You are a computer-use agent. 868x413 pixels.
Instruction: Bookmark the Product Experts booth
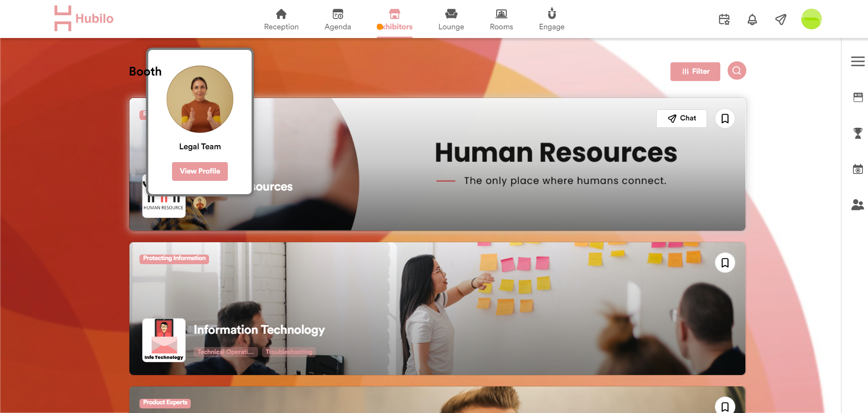click(725, 407)
